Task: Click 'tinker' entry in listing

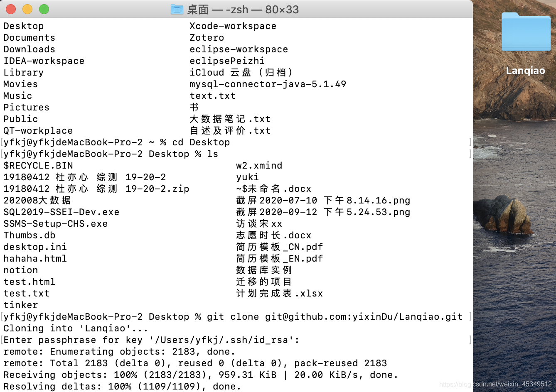Action: tap(20, 305)
